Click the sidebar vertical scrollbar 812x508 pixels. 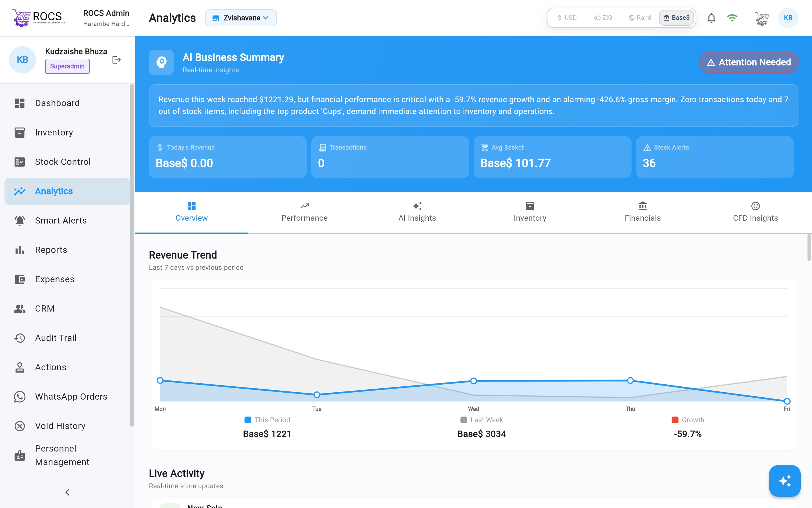(x=132, y=255)
